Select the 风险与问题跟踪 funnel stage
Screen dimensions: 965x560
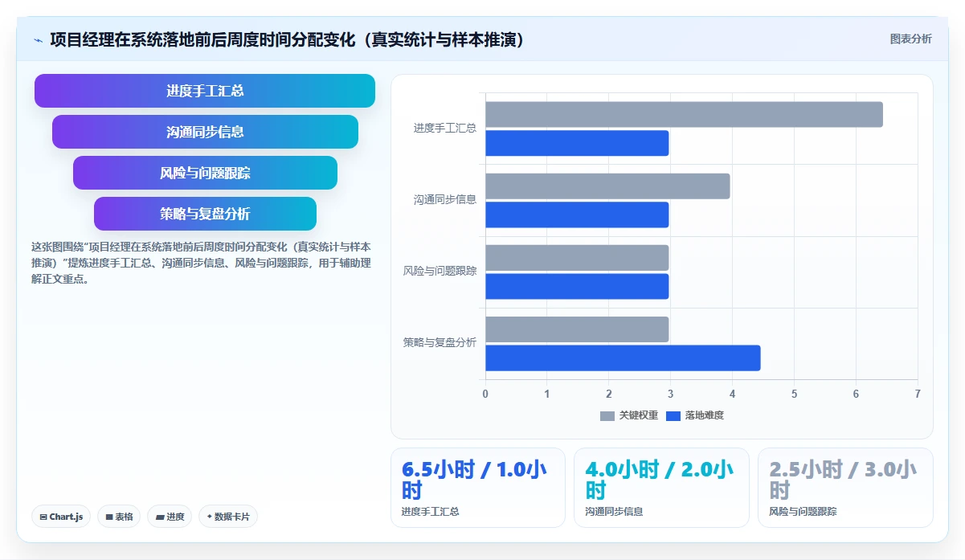(x=205, y=173)
